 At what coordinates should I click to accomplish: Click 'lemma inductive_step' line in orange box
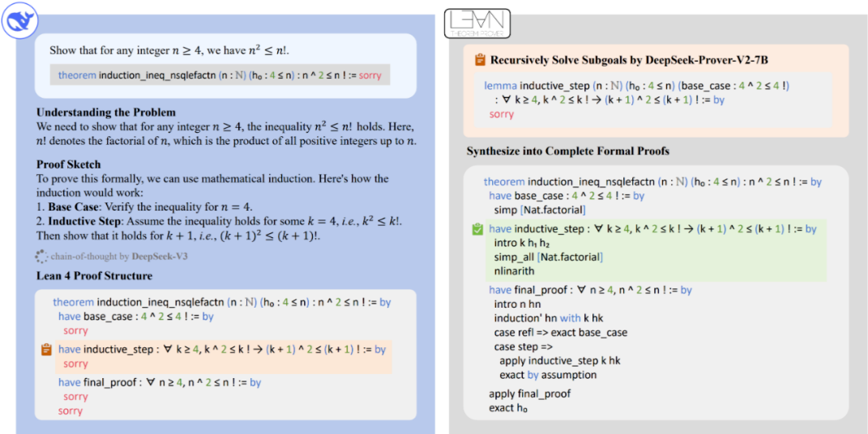[x=635, y=86]
